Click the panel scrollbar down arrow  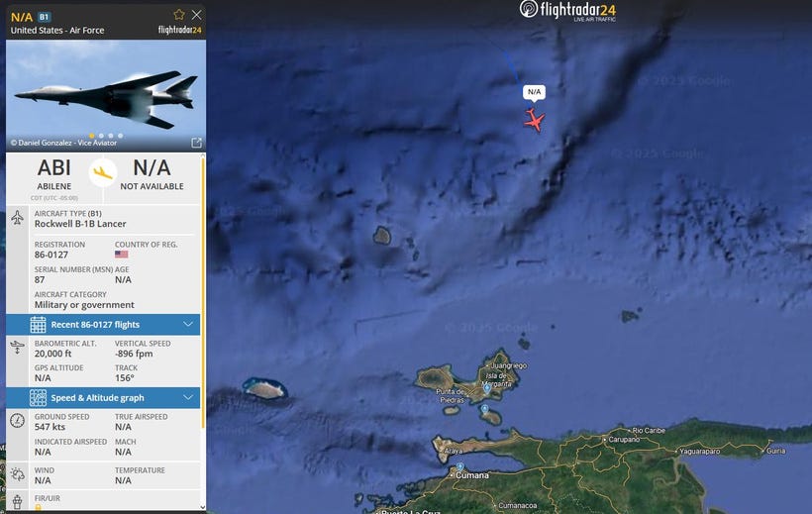click(x=202, y=507)
